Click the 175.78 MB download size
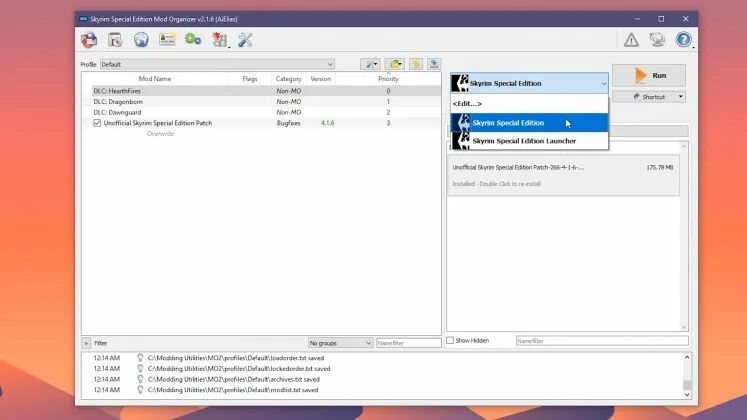This screenshot has width=747, height=420. click(x=660, y=168)
